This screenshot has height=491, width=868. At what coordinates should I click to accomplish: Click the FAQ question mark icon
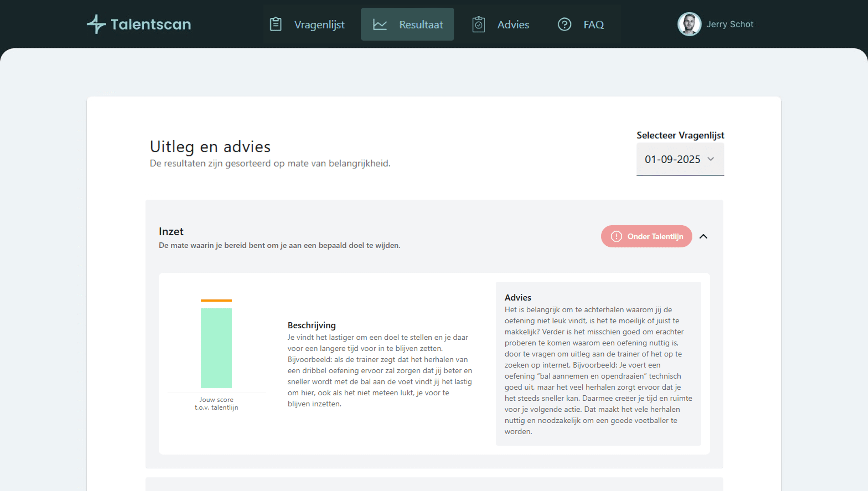point(564,24)
